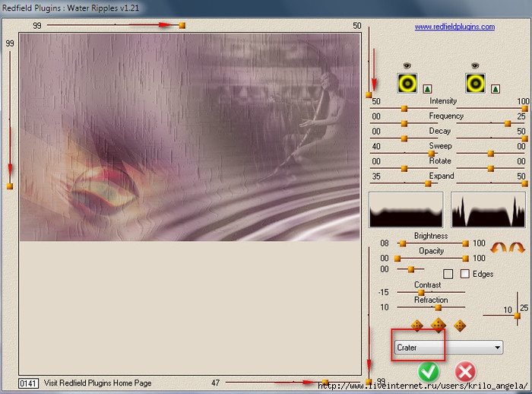Click the left Expand slider handle at 35
Viewport: 532px width, 394px height.
[428, 184]
